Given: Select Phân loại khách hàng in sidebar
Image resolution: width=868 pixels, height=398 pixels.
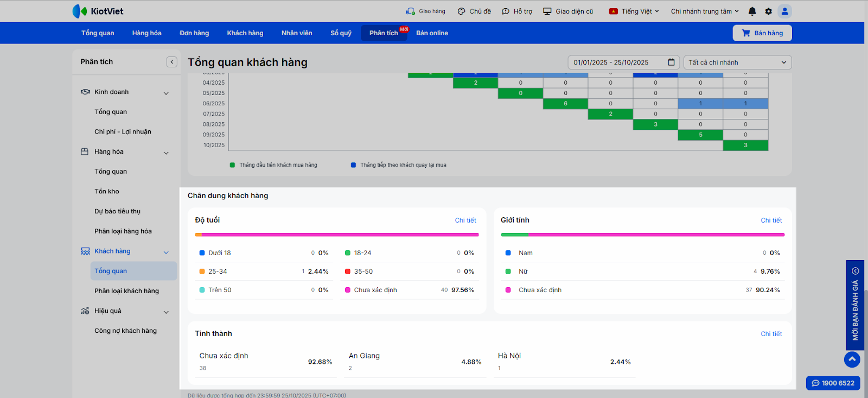Looking at the screenshot, I should 126,291.
